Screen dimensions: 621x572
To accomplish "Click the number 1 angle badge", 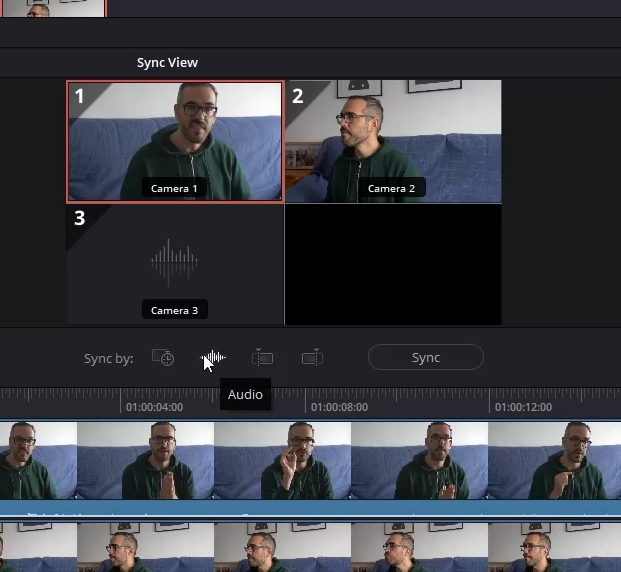I will tap(79, 96).
